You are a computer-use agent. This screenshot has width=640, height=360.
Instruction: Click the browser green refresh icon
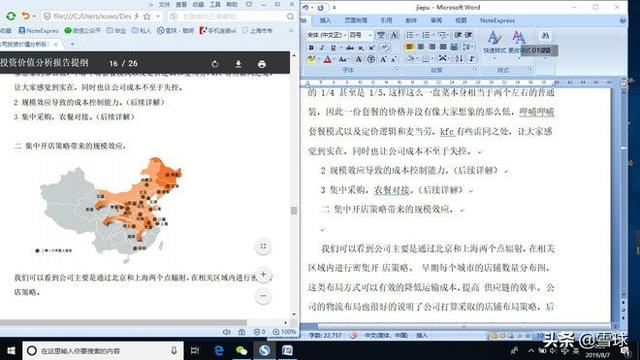[11, 16]
